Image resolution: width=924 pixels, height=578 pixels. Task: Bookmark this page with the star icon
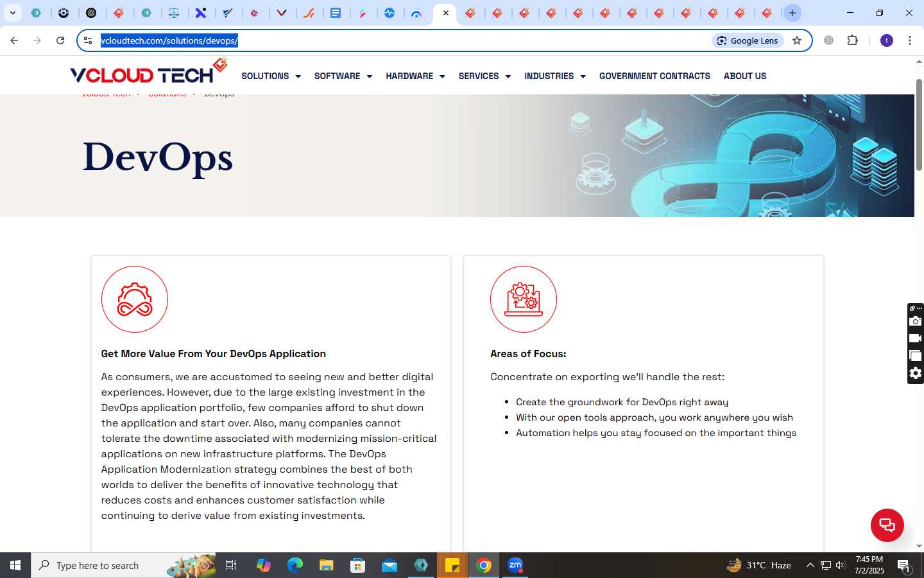[x=797, y=40]
